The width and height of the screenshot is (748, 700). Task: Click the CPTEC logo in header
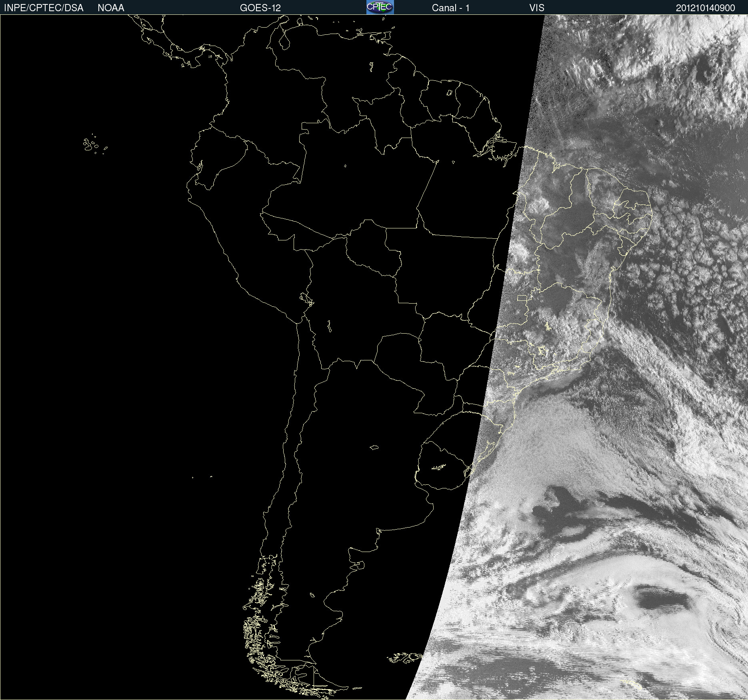point(380,7)
